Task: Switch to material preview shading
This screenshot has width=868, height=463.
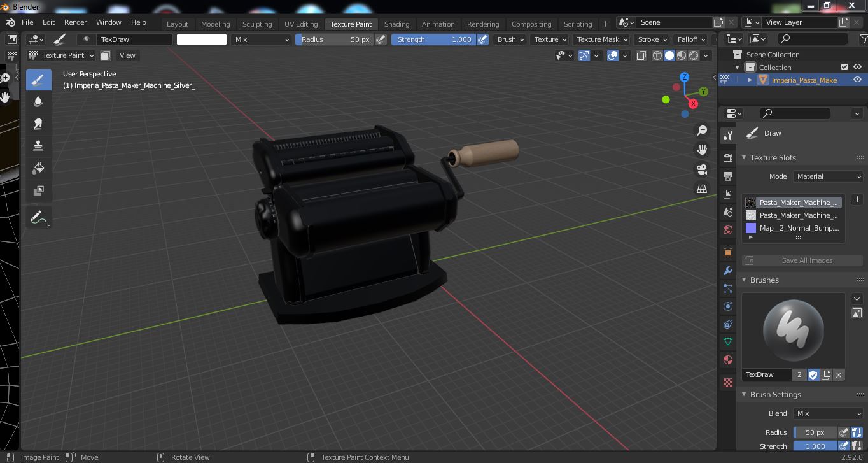Action: click(x=682, y=55)
